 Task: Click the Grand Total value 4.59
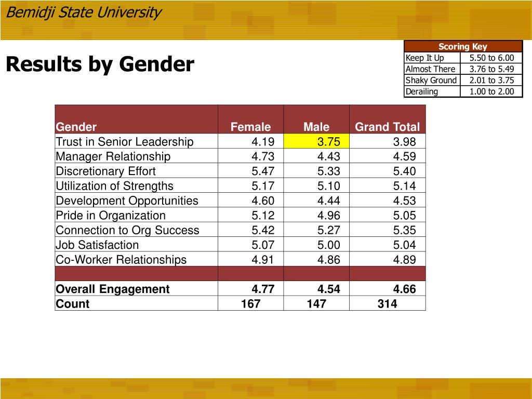coord(404,156)
